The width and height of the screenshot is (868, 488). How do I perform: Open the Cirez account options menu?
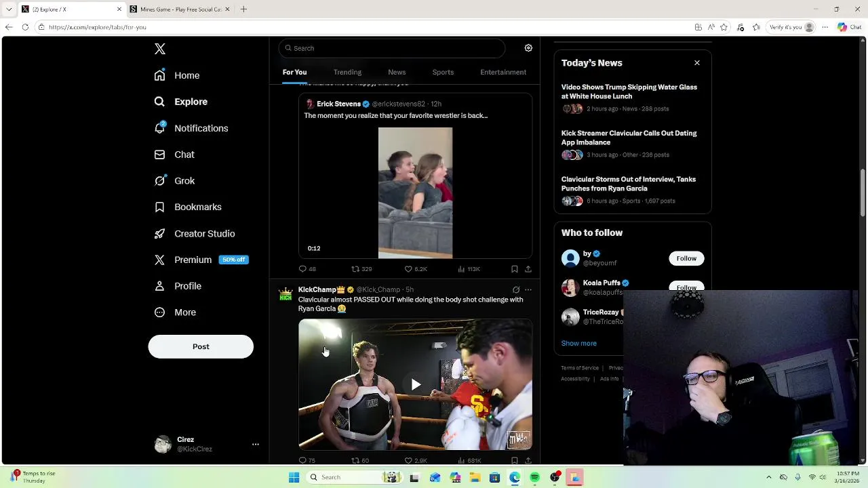pos(256,445)
